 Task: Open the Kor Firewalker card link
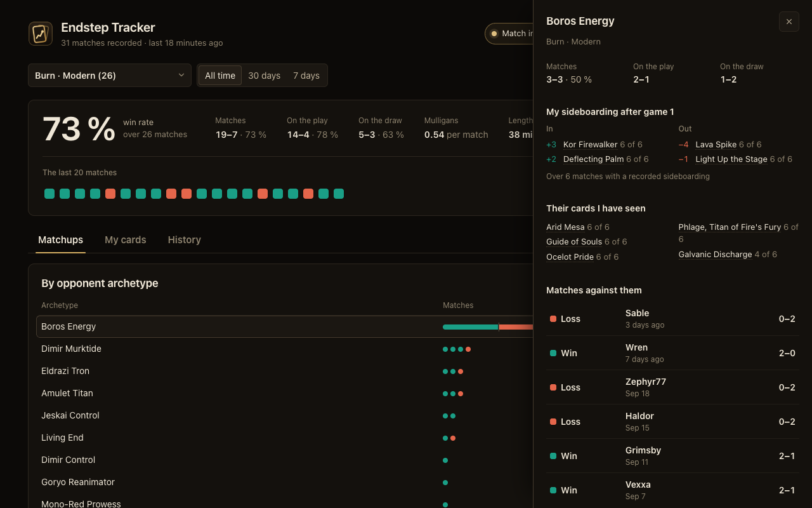click(x=590, y=144)
